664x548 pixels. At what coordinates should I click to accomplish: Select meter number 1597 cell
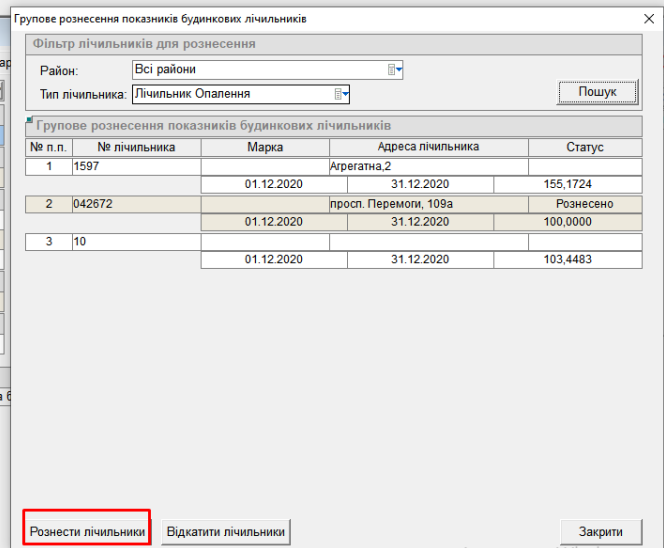click(135, 166)
